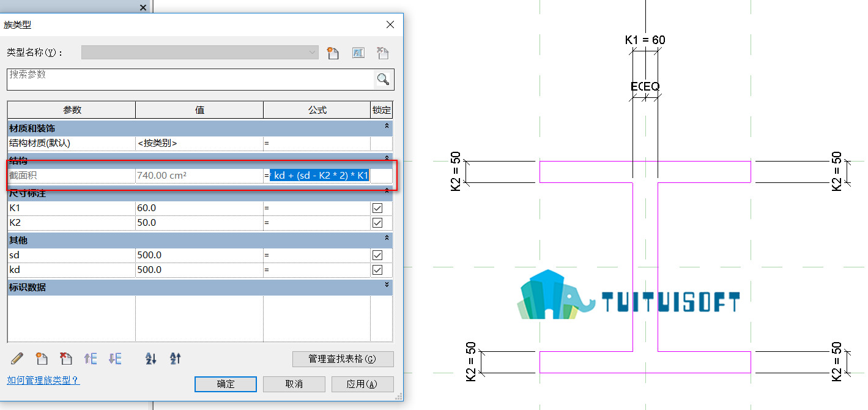Click the 截面积 parameter name
This screenshot has height=410, width=868.
23,176
